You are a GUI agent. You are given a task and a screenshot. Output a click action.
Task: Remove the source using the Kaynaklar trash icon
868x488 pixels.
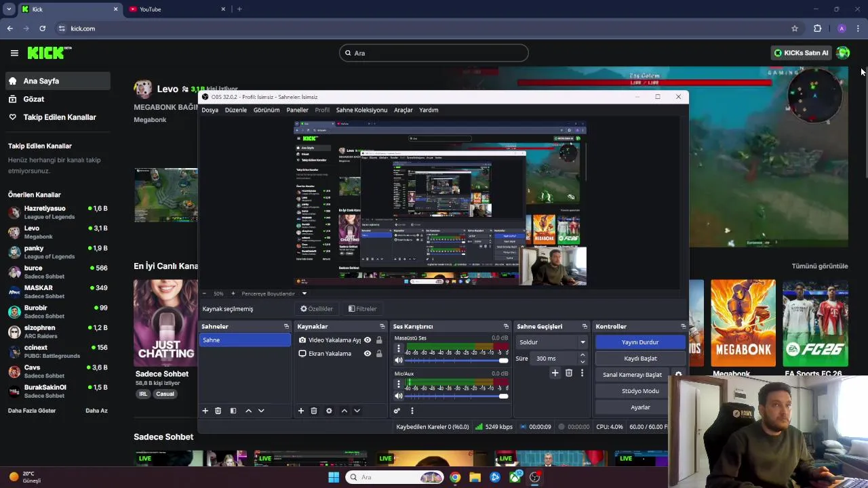click(x=314, y=411)
